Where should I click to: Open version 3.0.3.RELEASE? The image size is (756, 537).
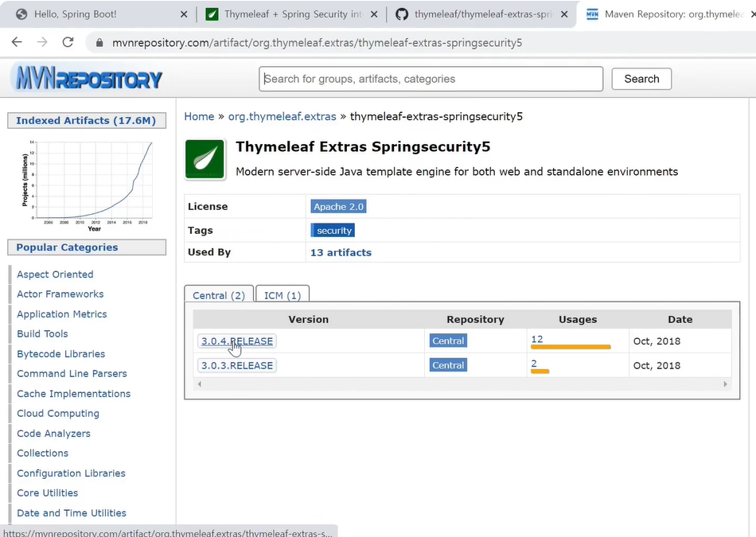tap(236, 365)
